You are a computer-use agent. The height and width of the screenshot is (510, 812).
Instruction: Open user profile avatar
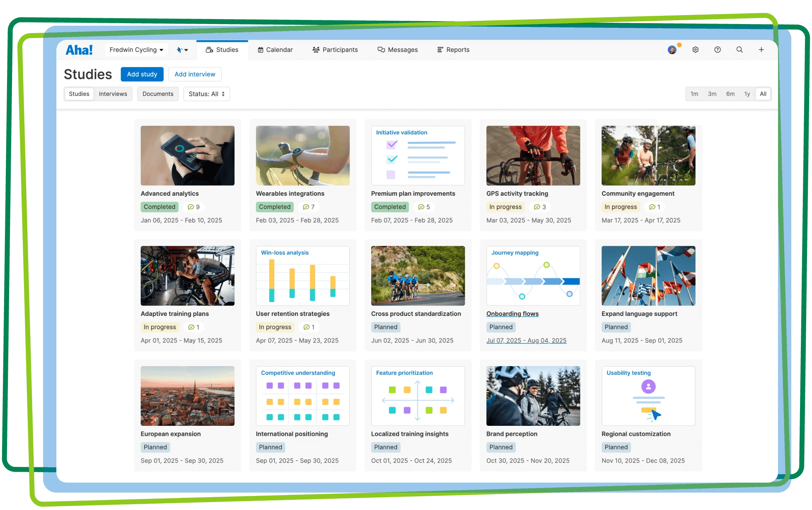672,50
